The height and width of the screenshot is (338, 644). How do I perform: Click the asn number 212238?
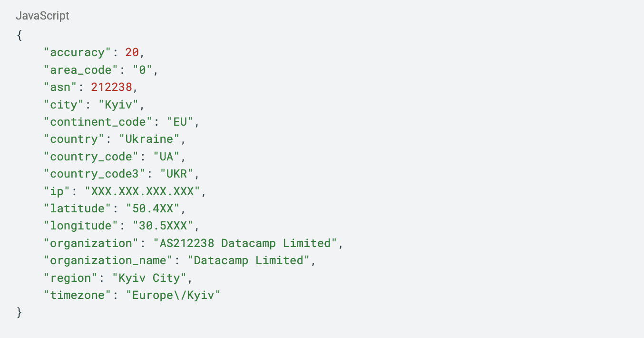111,87
